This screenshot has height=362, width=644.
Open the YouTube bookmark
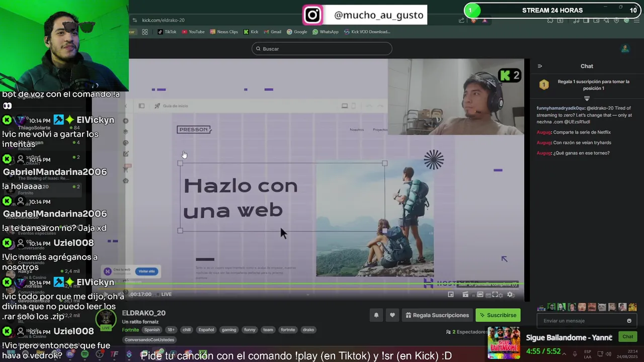[x=193, y=32]
